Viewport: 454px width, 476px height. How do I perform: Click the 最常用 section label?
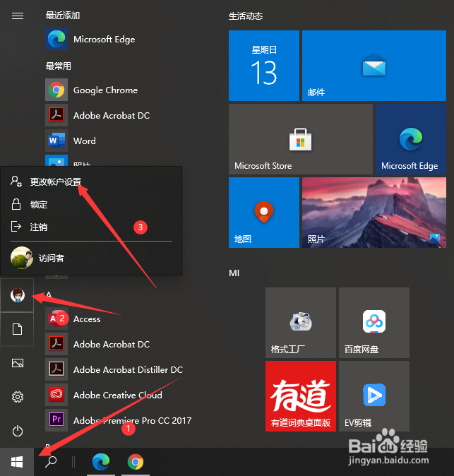point(59,66)
